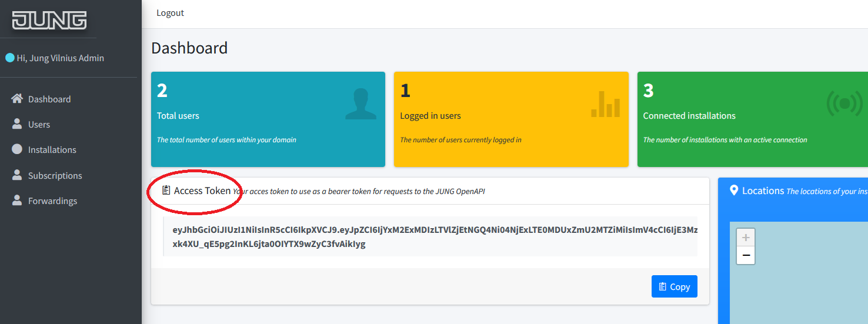This screenshot has width=868, height=324.
Task: Click the bar chart icon on yellow card
Action: pos(605,104)
